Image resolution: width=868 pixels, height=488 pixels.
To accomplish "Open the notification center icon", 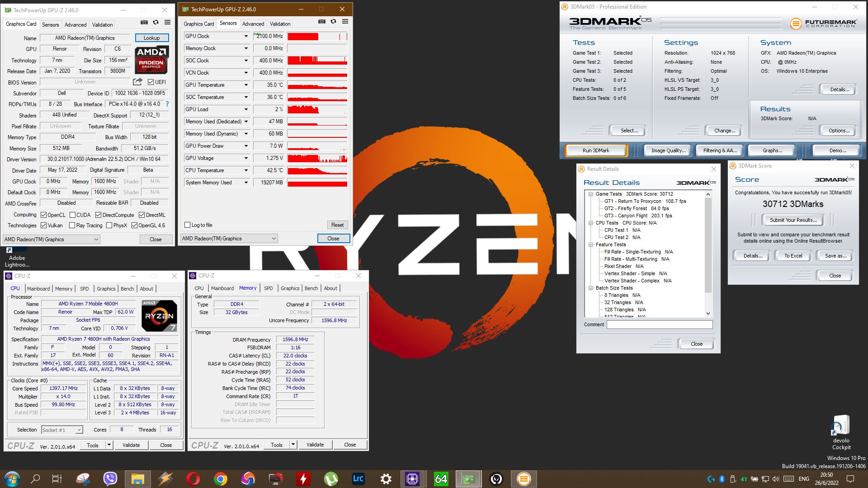I will [850, 479].
